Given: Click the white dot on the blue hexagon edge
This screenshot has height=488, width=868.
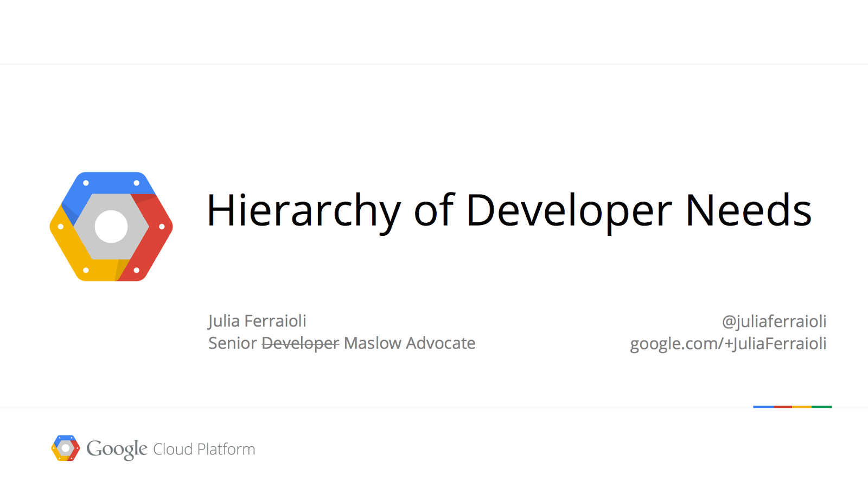Looking at the screenshot, I should coord(85,182).
